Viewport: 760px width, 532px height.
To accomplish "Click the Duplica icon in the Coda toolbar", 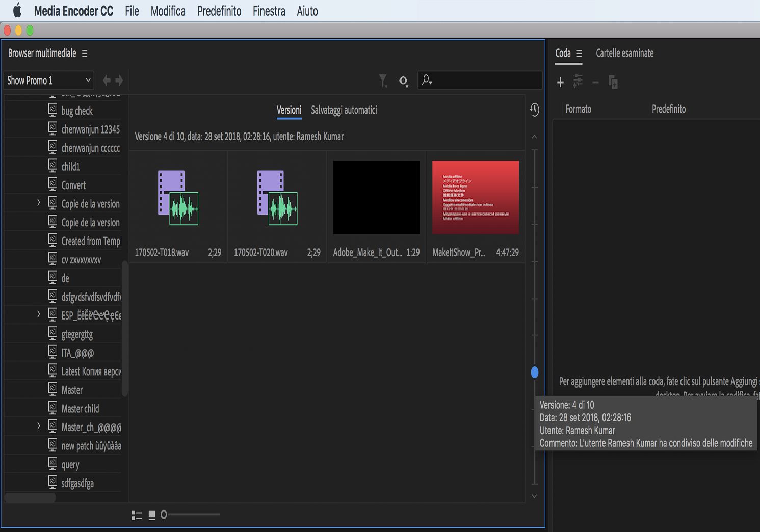I will [613, 82].
